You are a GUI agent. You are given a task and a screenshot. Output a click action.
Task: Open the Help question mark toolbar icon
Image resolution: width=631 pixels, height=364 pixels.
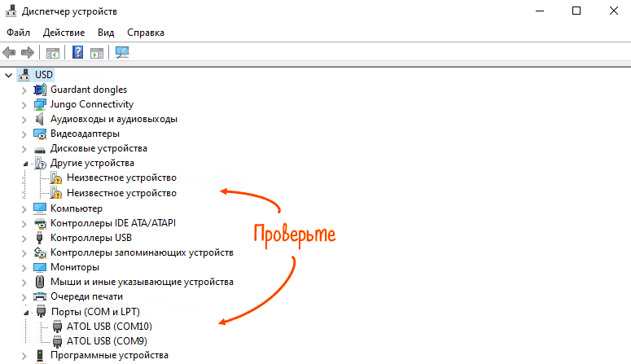click(x=77, y=52)
